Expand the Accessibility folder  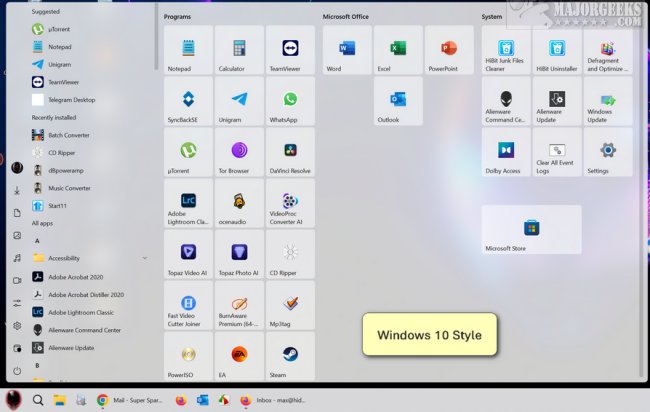[90, 258]
